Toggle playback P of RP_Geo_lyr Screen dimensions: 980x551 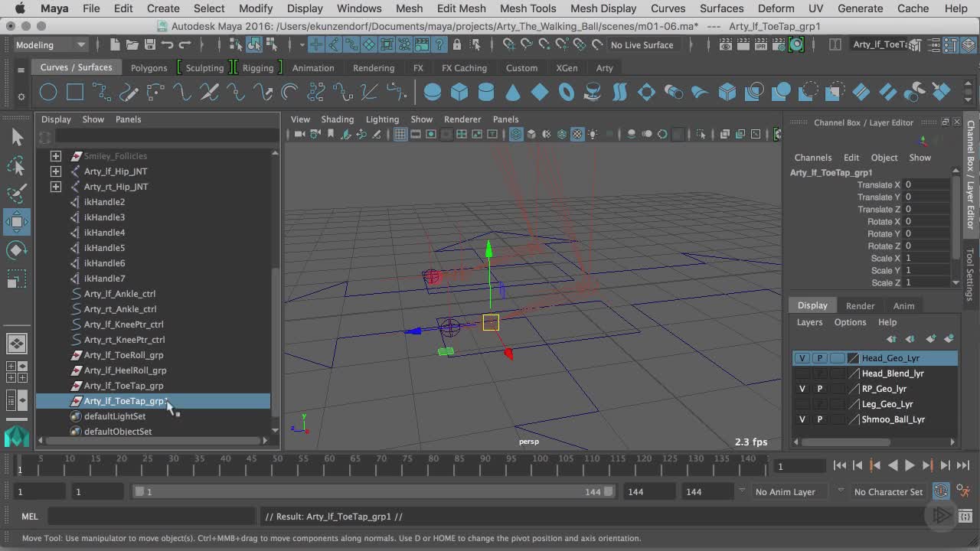pos(820,389)
